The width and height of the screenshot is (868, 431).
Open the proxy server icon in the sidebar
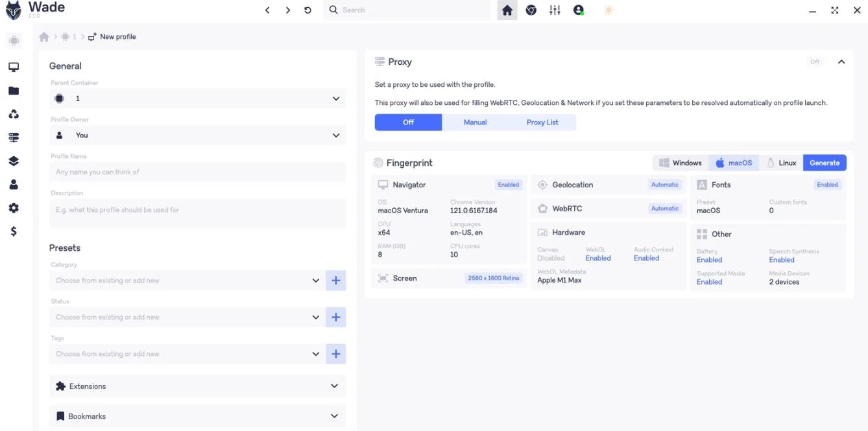(14, 137)
